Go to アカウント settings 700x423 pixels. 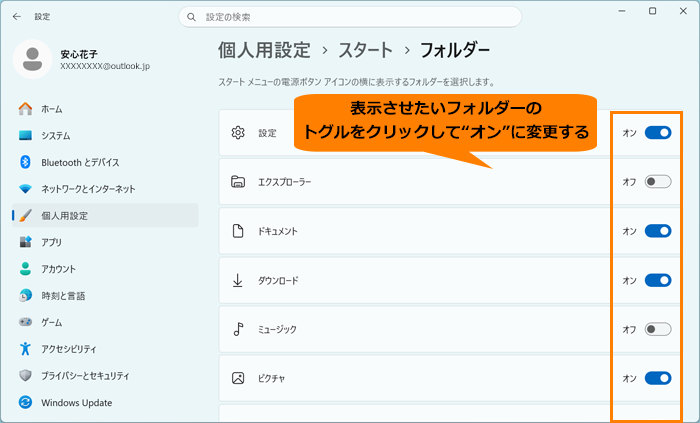pyautogui.click(x=105, y=269)
